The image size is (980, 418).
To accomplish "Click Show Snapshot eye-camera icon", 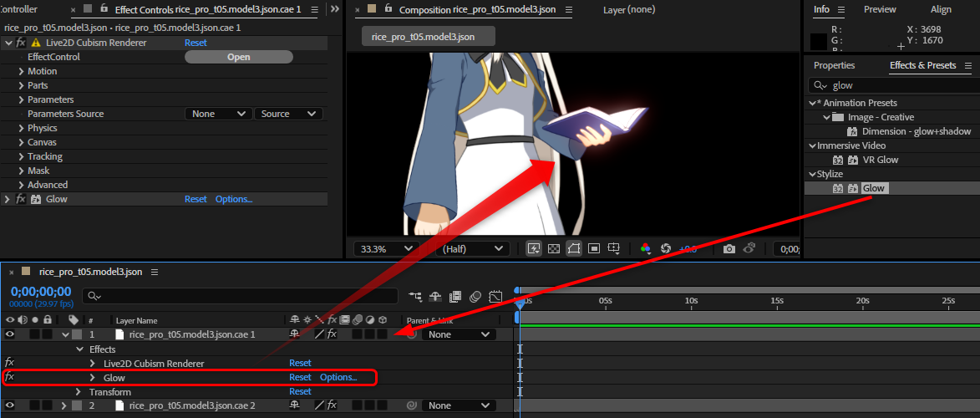I will [749, 248].
